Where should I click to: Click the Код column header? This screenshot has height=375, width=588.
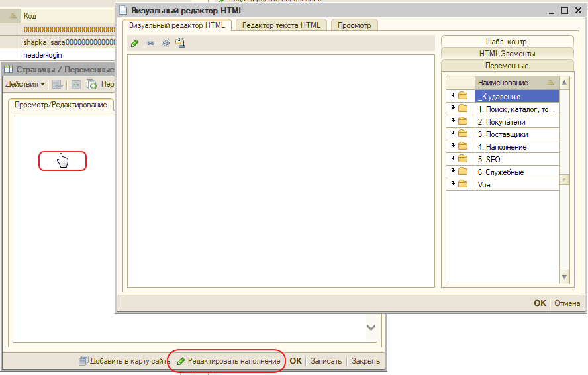[68, 15]
